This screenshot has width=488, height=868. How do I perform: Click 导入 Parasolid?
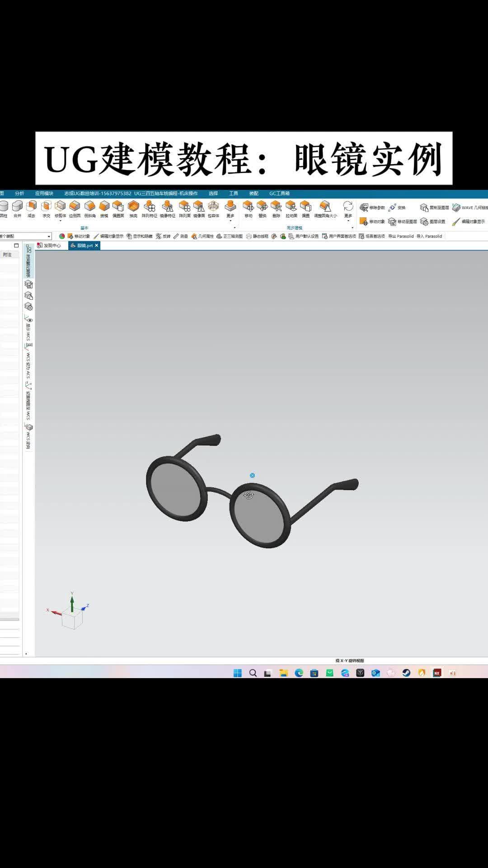[x=429, y=236]
